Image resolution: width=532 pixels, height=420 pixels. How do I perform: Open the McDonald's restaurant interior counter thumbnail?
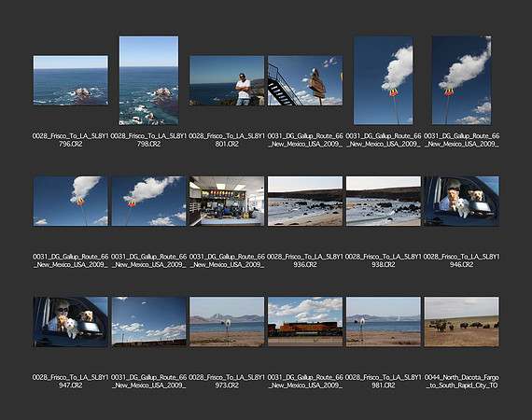227,201
